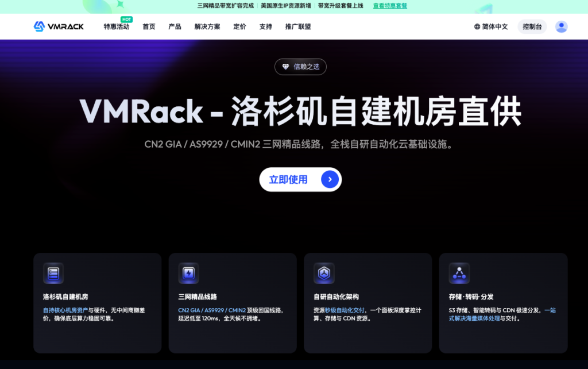This screenshot has height=369, width=588.
Task: Click the distribution nodes icon for 存储·转码·分发
Action: point(459,273)
